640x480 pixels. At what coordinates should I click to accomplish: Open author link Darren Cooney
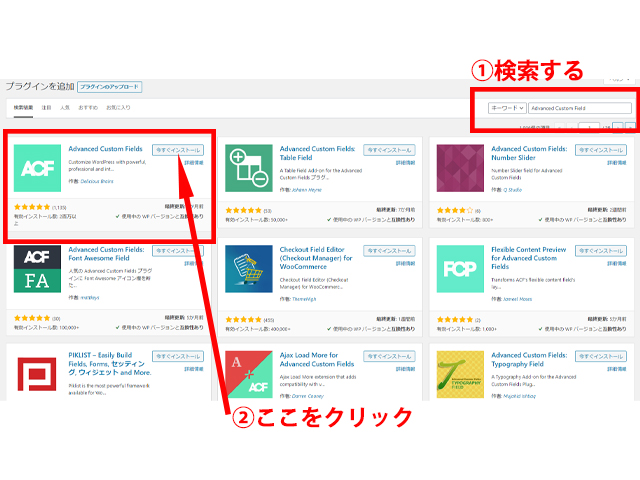pyautogui.click(x=308, y=396)
